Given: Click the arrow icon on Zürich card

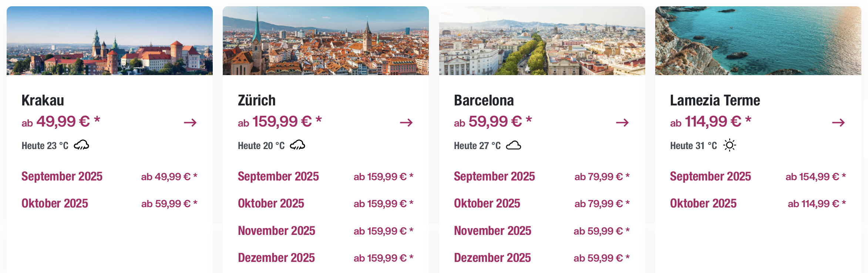Looking at the screenshot, I should click(406, 122).
